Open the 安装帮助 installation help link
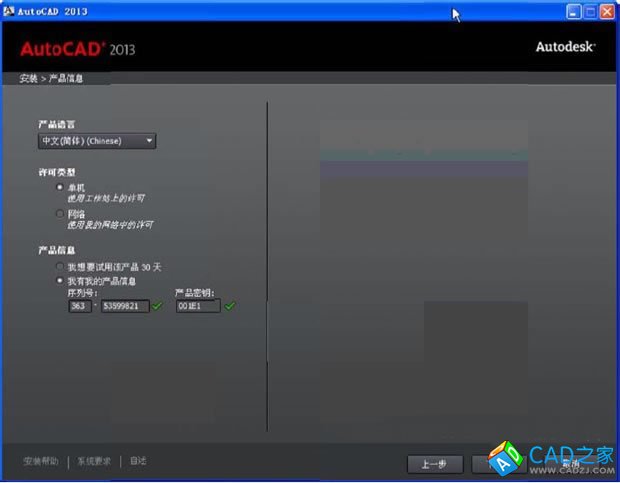Image resolution: width=620 pixels, height=483 pixels. 42,461
